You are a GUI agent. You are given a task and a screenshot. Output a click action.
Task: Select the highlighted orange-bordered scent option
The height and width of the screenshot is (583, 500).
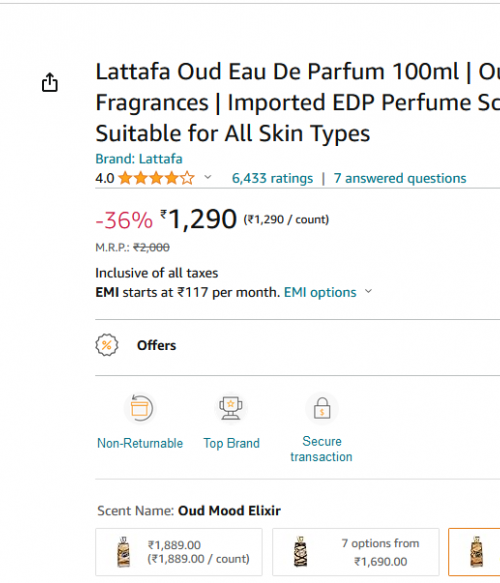coord(474,552)
